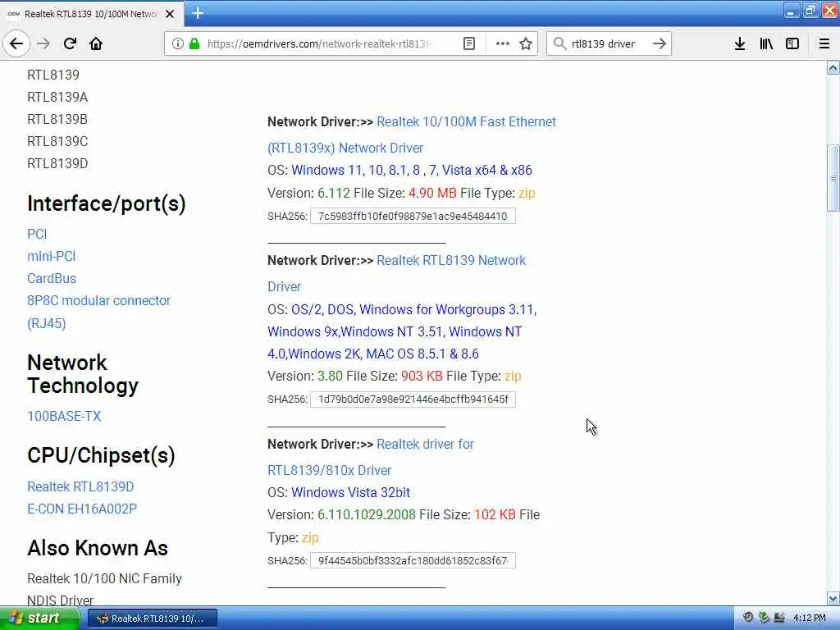
Task: Follow the CardBus link
Action: pyautogui.click(x=52, y=279)
